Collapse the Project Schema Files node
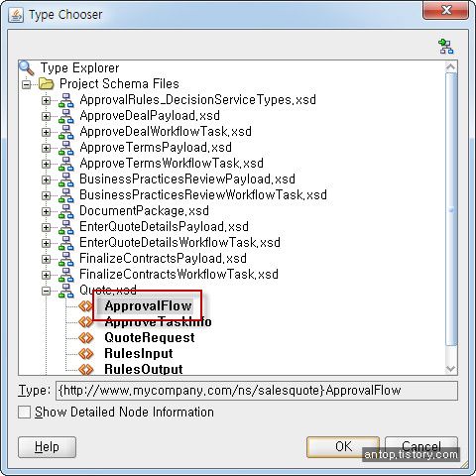The height and width of the screenshot is (476, 476). [x=26, y=84]
